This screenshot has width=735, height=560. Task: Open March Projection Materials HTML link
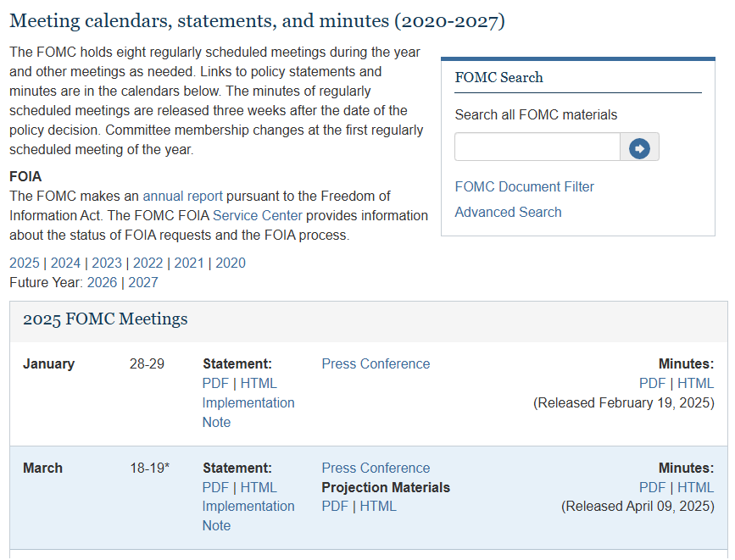coord(378,506)
